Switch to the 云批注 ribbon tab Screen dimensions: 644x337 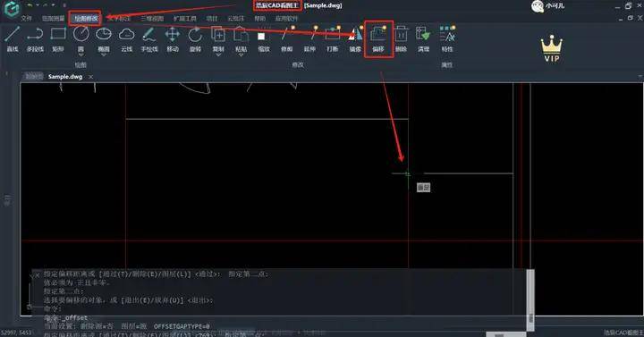pos(236,19)
